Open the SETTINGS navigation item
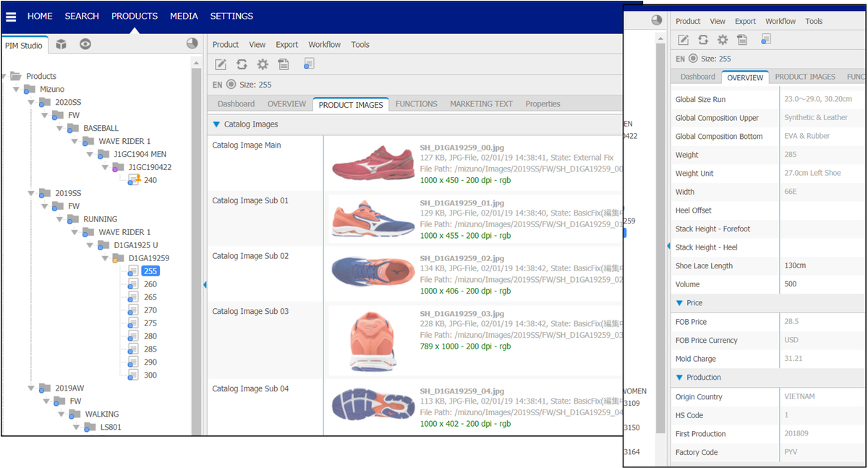Image resolution: width=868 pixels, height=468 pixels. [231, 17]
